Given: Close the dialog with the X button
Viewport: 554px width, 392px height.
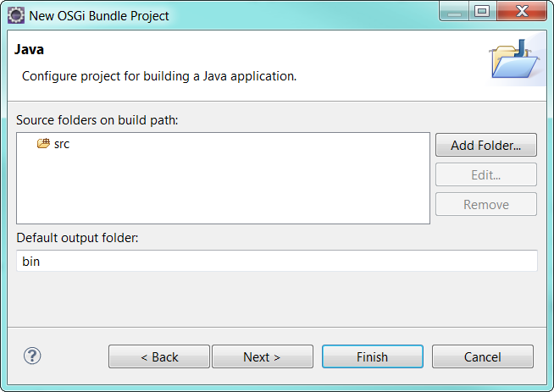Looking at the screenshot, I should [521, 12].
